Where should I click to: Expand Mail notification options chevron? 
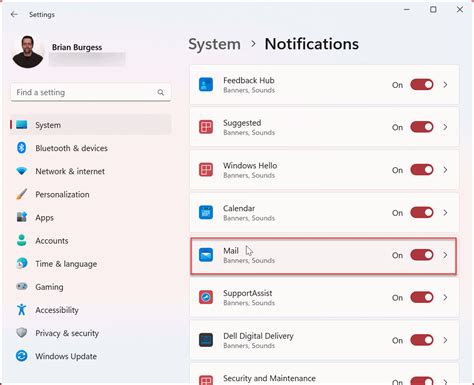(x=445, y=255)
